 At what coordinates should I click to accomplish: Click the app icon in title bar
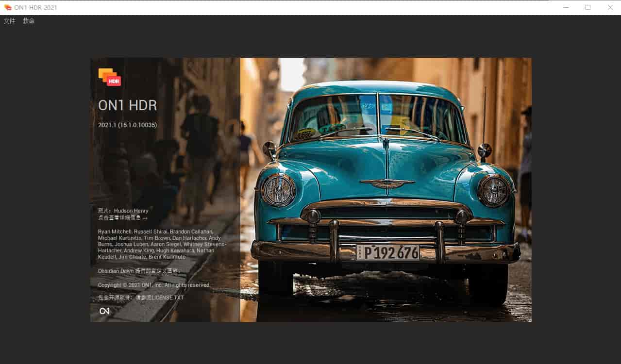8,7
